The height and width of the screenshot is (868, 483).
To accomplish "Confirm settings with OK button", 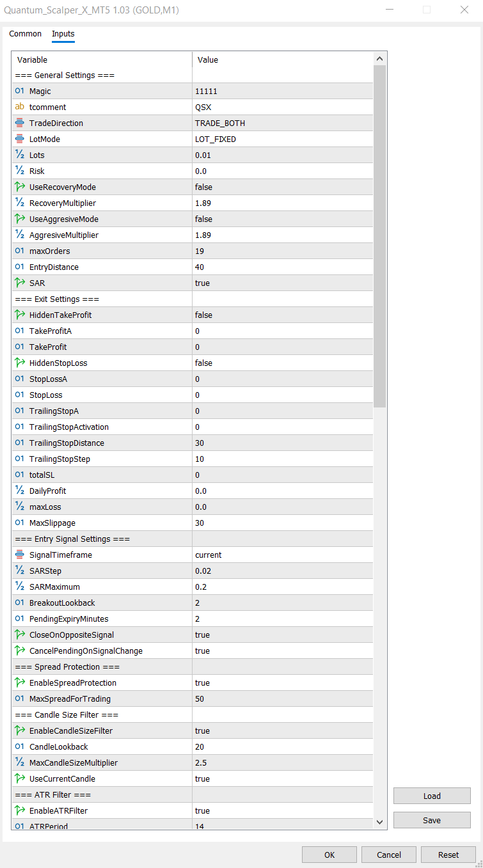I will click(329, 855).
